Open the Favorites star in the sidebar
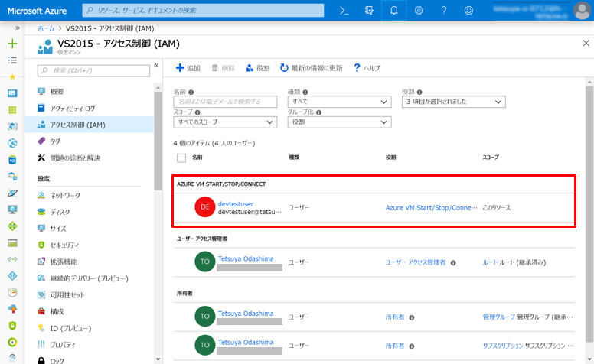This screenshot has height=364, width=594. [12, 76]
